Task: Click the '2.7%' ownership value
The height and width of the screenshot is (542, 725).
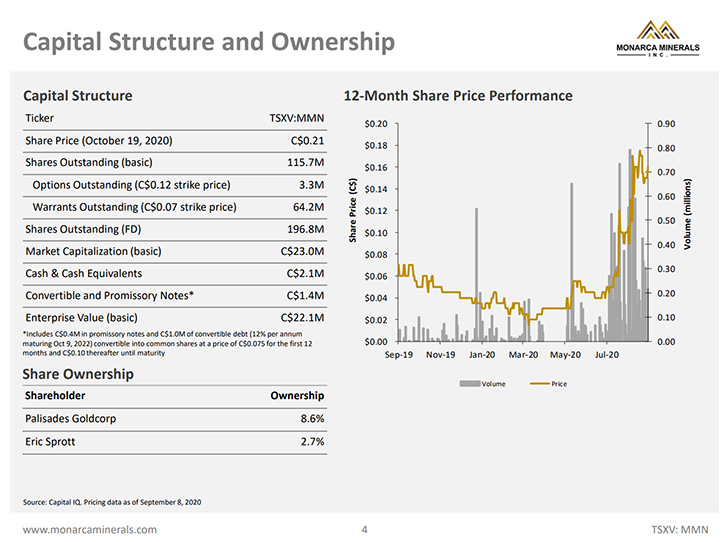Action: [313, 442]
